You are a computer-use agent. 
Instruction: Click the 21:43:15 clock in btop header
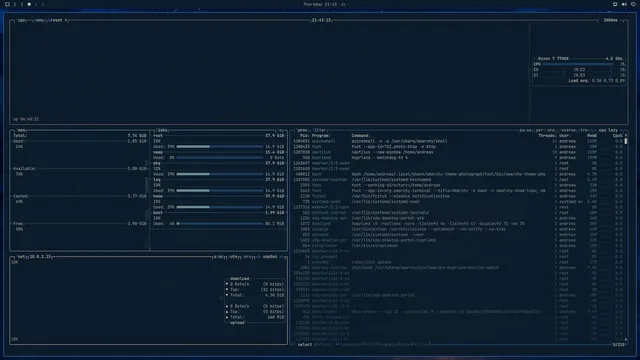point(321,20)
